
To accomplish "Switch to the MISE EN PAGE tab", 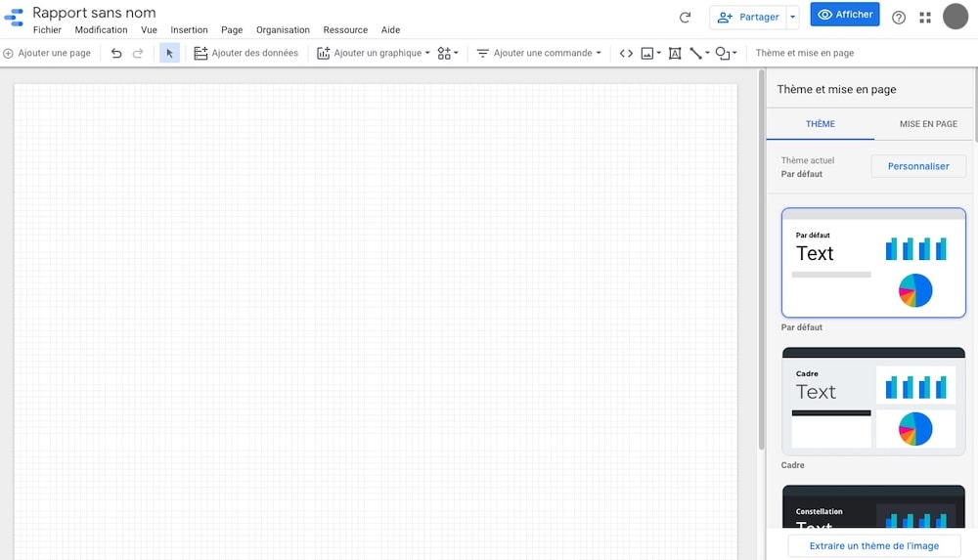I will click(927, 124).
